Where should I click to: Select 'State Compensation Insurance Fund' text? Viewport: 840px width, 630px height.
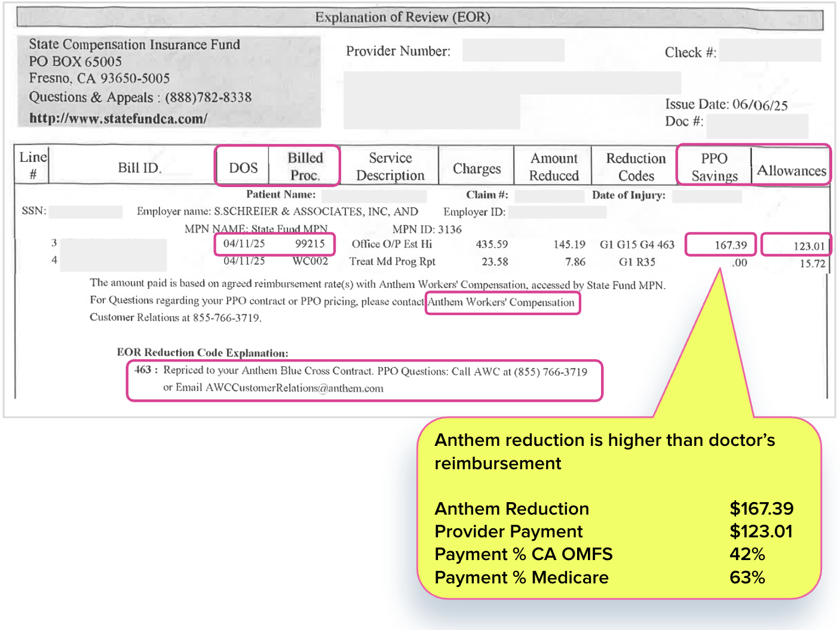click(134, 44)
